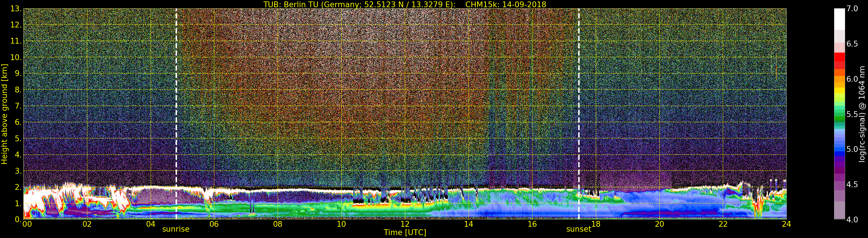Click the time axis tick label 18
Image resolution: width=868 pixels, height=238 pixels.
point(596,224)
